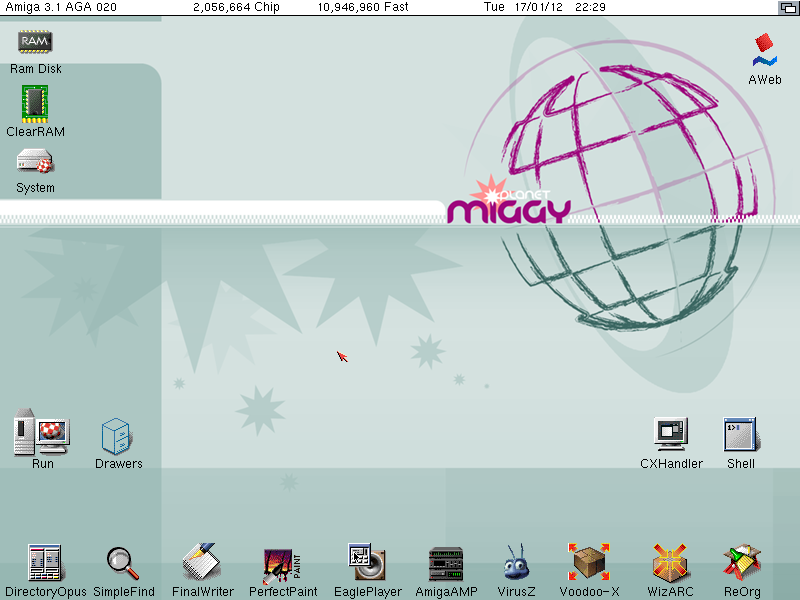Open the Shell terminal icon
This screenshot has width=800, height=600.
[741, 434]
